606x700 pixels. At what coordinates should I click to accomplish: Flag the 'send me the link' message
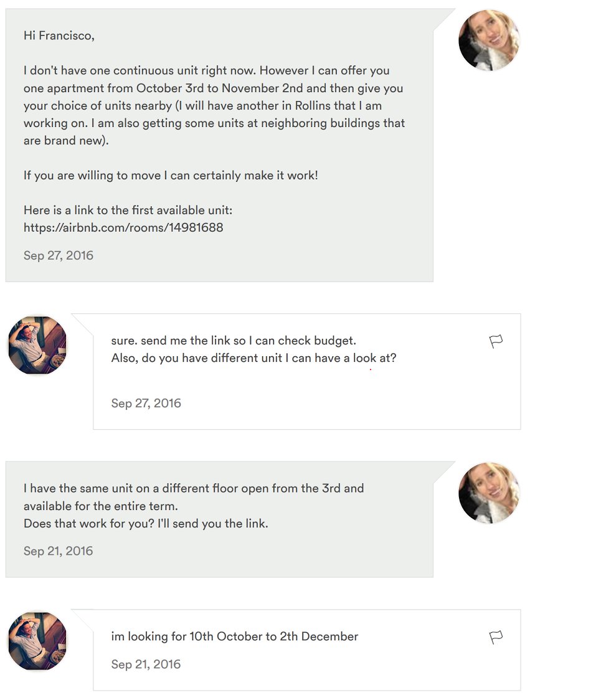point(496,341)
